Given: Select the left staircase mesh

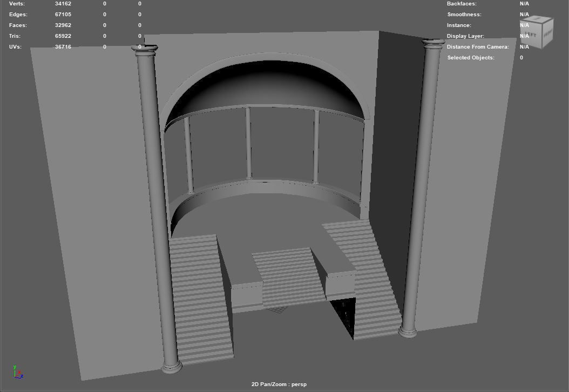Looking at the screenshot, I should point(201,300).
